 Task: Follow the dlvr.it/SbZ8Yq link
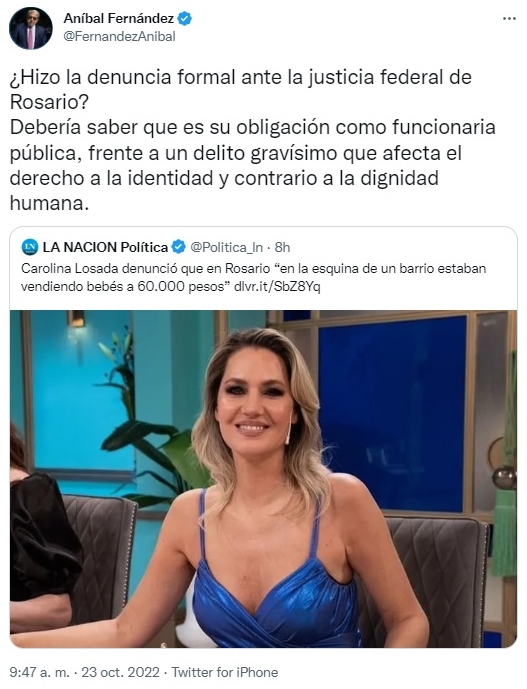(x=277, y=287)
